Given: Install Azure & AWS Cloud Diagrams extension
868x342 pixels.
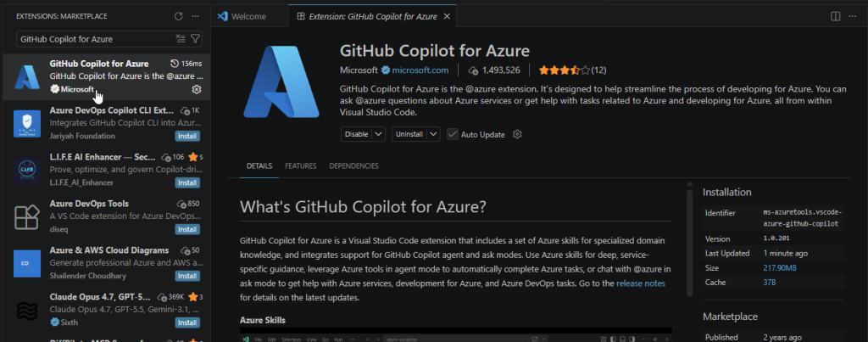Looking at the screenshot, I should tap(187, 276).
